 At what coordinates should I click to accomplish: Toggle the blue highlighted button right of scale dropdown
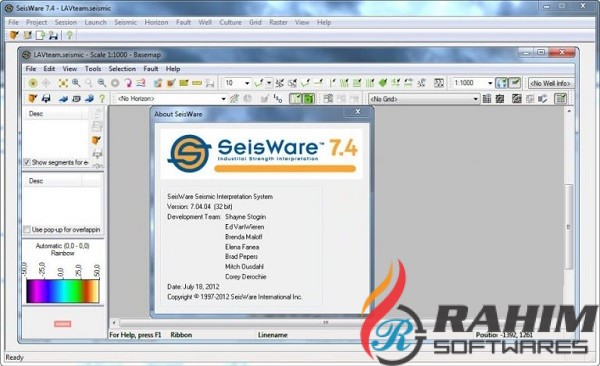pos(501,83)
